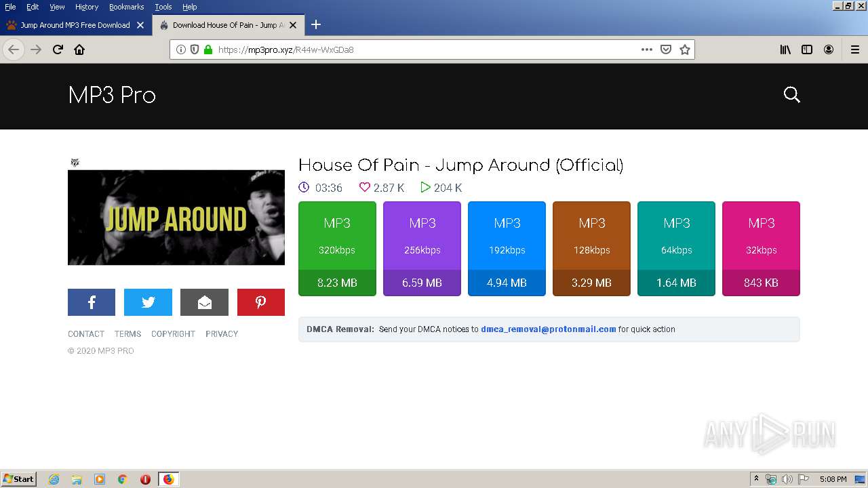Viewport: 868px width, 488px height.
Task: Open the PRIVACY footer link
Action: pos(222,333)
